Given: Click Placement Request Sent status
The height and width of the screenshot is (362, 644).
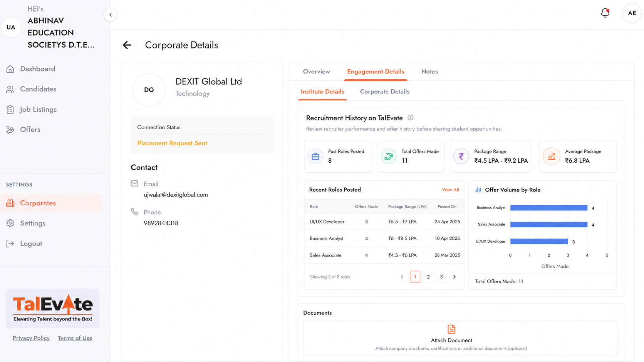Looking at the screenshot, I should 172,143.
